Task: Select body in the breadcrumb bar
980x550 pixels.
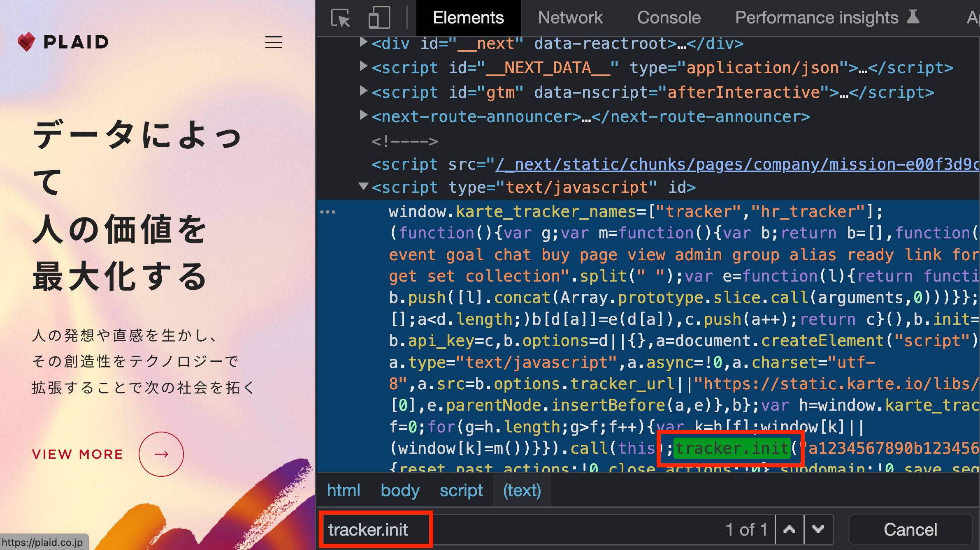Action: pos(400,490)
